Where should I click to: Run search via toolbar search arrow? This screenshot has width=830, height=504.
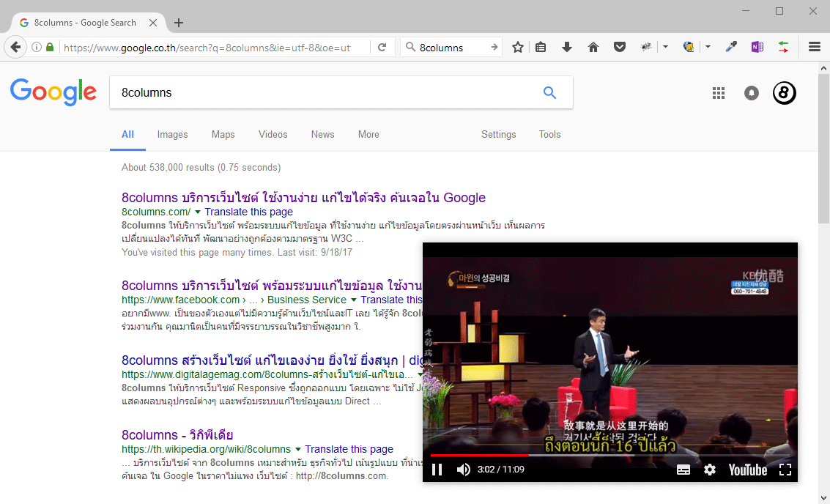(494, 47)
